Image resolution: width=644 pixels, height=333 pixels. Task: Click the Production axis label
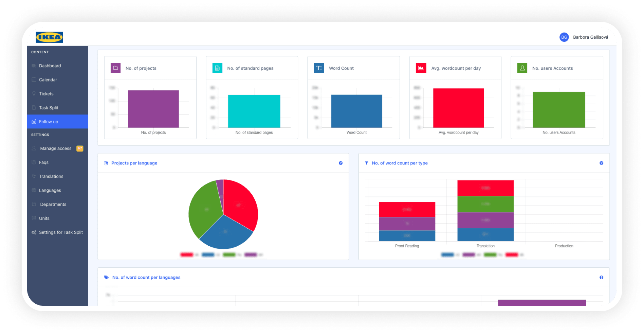pos(564,246)
